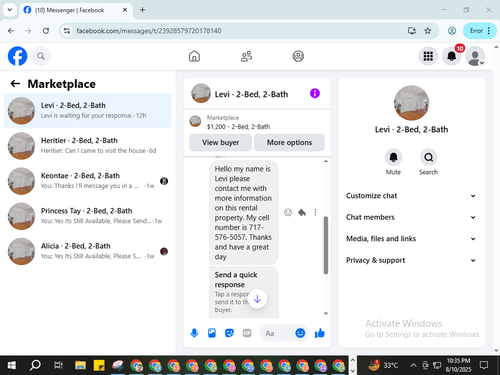Search in conversation icon in right panel
500x375 pixels.
[x=428, y=157]
